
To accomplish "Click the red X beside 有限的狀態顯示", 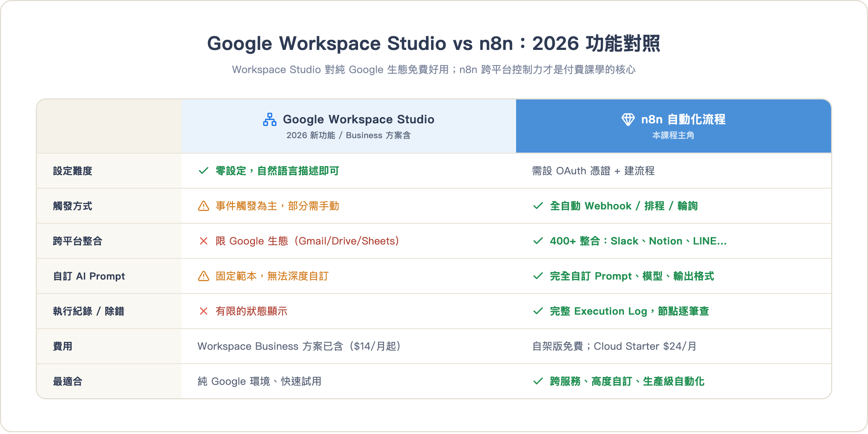I will pos(204,311).
